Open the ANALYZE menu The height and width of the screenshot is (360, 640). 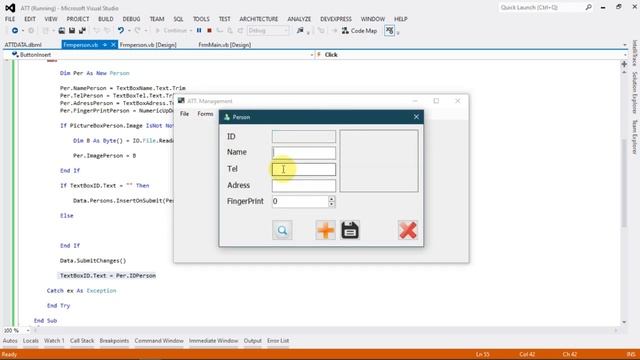(x=299, y=19)
